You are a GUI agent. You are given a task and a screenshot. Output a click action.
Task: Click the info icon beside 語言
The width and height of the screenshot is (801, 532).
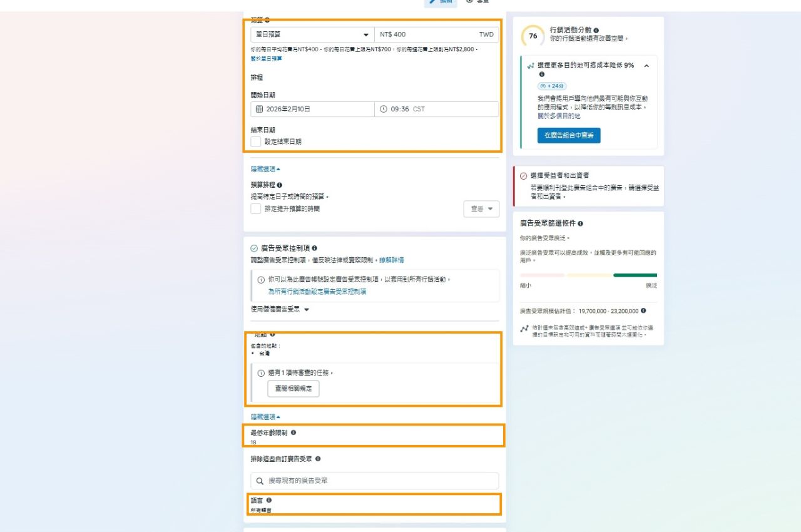point(269,500)
